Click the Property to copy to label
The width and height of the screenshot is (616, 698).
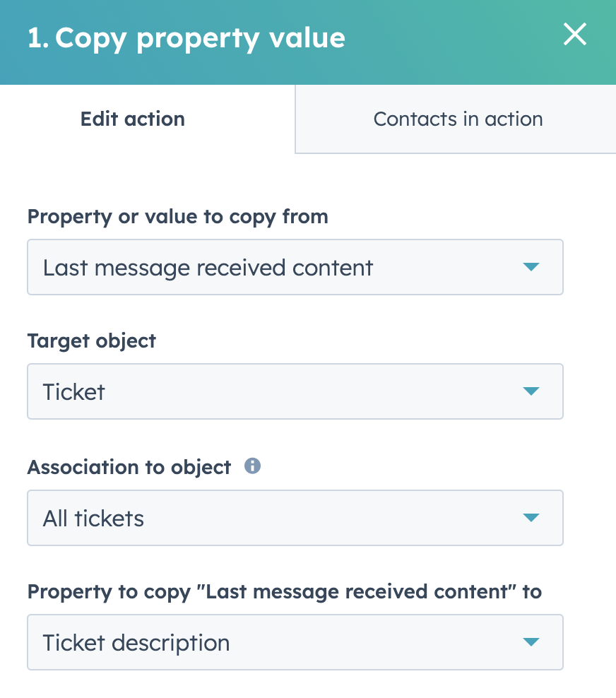[285, 592]
